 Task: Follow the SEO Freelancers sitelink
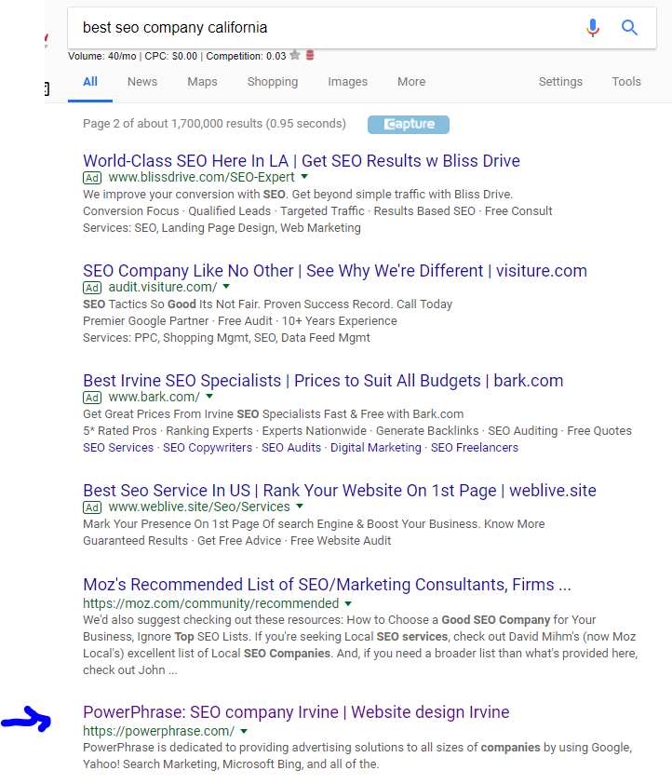(x=475, y=448)
